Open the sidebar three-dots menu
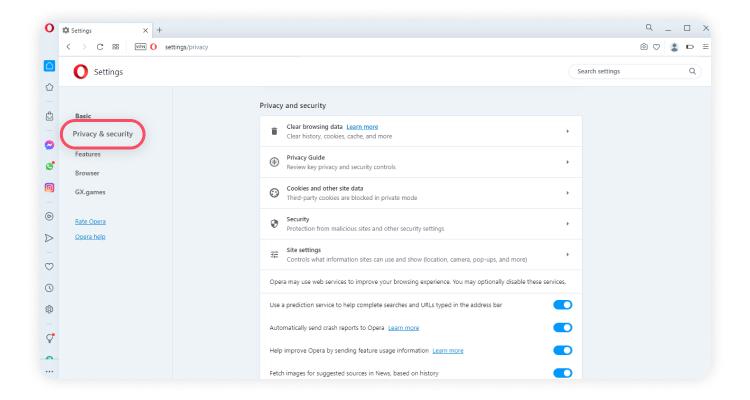 coord(49,371)
